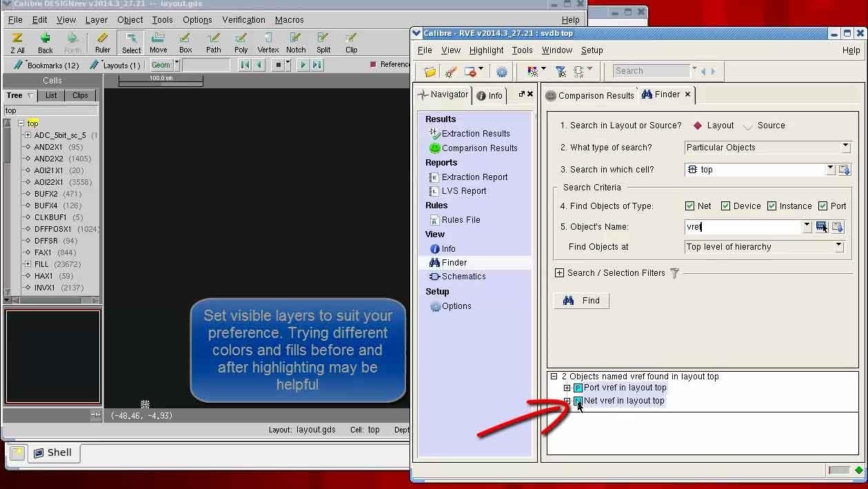Expand Search / Selection Filters section
The width and height of the screenshot is (868, 489).
(x=559, y=273)
